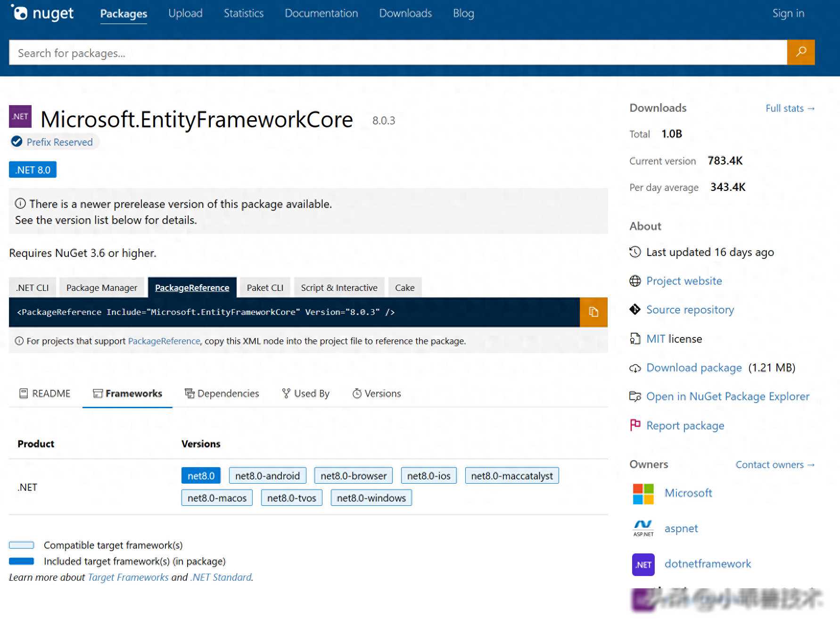Click the PackageReference inline help link
Image resolution: width=840 pixels, height=626 pixels.
pyautogui.click(x=164, y=341)
